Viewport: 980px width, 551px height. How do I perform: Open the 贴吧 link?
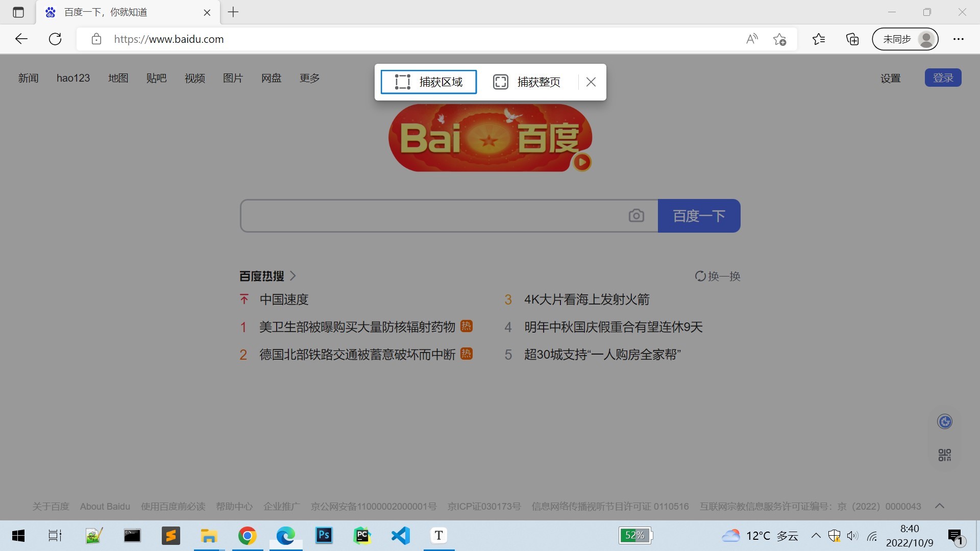click(157, 78)
